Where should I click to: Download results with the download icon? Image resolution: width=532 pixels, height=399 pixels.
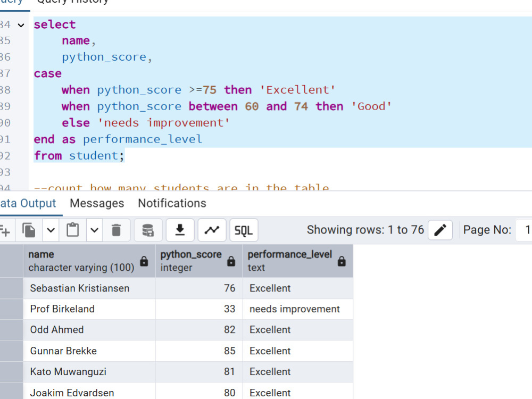pos(180,230)
